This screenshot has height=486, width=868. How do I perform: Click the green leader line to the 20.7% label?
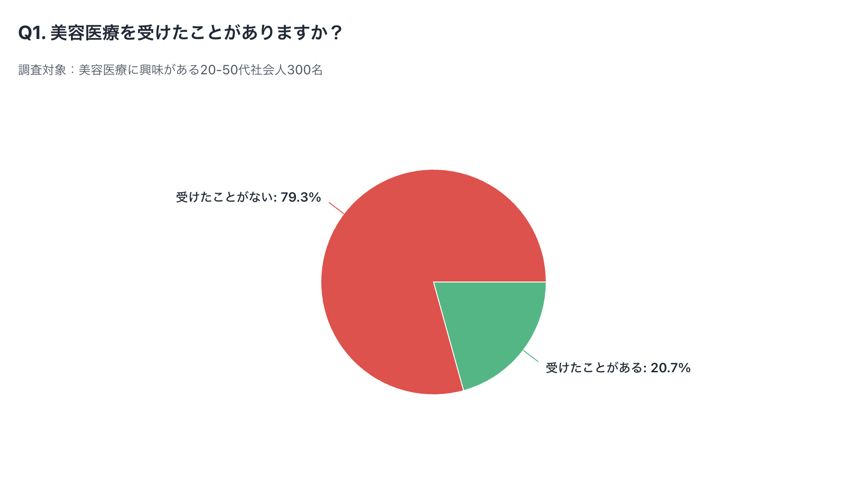531,356
